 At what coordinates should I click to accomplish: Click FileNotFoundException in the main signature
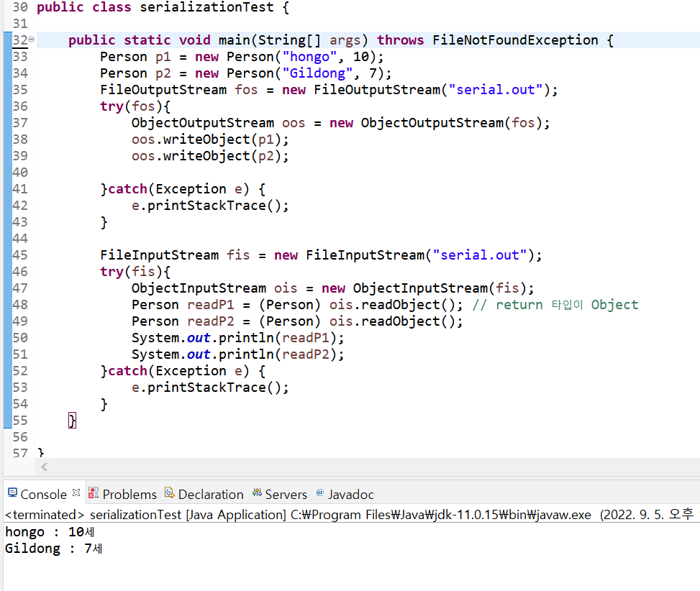pyautogui.click(x=515, y=40)
